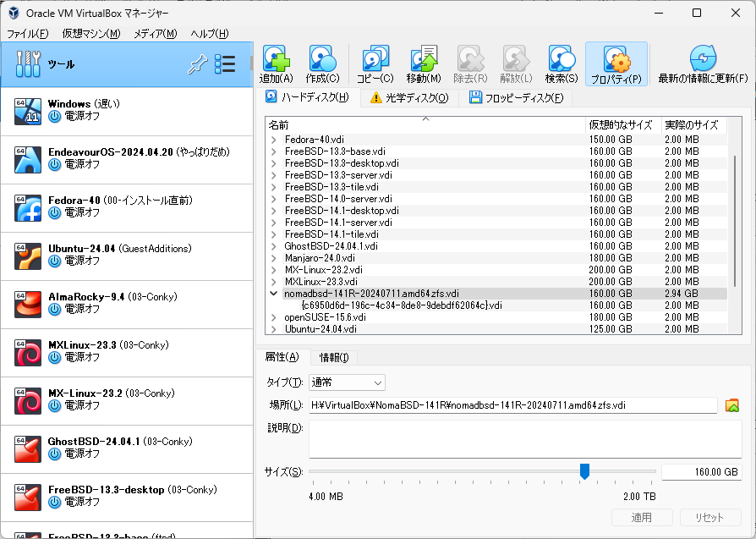The width and height of the screenshot is (756, 539).
Task: Click the VirtualBox title bar app icon
Action: 14,13
